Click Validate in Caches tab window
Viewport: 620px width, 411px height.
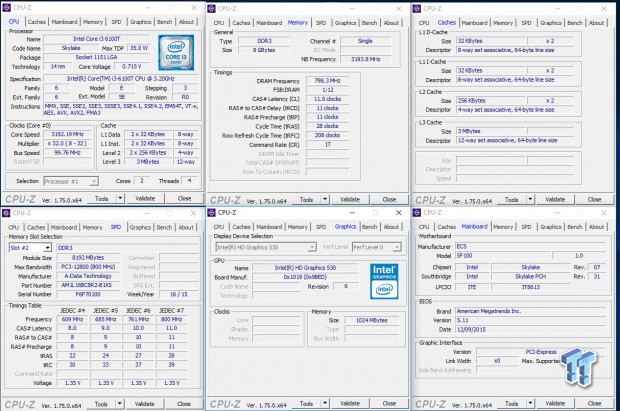tap(555, 199)
